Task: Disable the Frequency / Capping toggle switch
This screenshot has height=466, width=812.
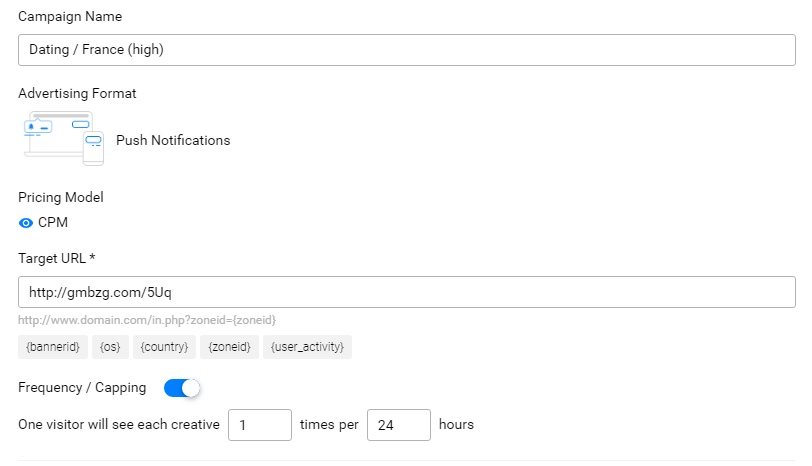Action: point(182,388)
